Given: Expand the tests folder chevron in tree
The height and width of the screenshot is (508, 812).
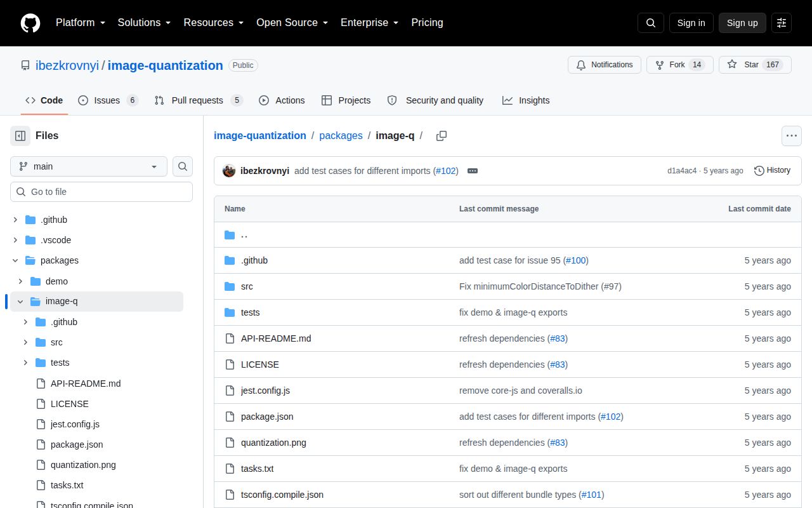Looking at the screenshot, I should point(25,363).
